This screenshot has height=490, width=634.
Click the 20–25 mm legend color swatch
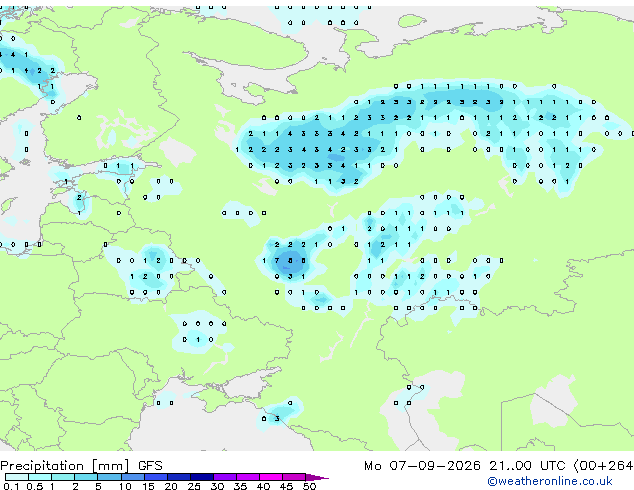point(178,477)
